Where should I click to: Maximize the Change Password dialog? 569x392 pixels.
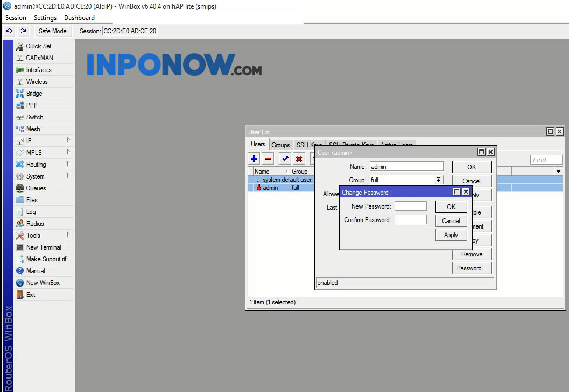(457, 192)
